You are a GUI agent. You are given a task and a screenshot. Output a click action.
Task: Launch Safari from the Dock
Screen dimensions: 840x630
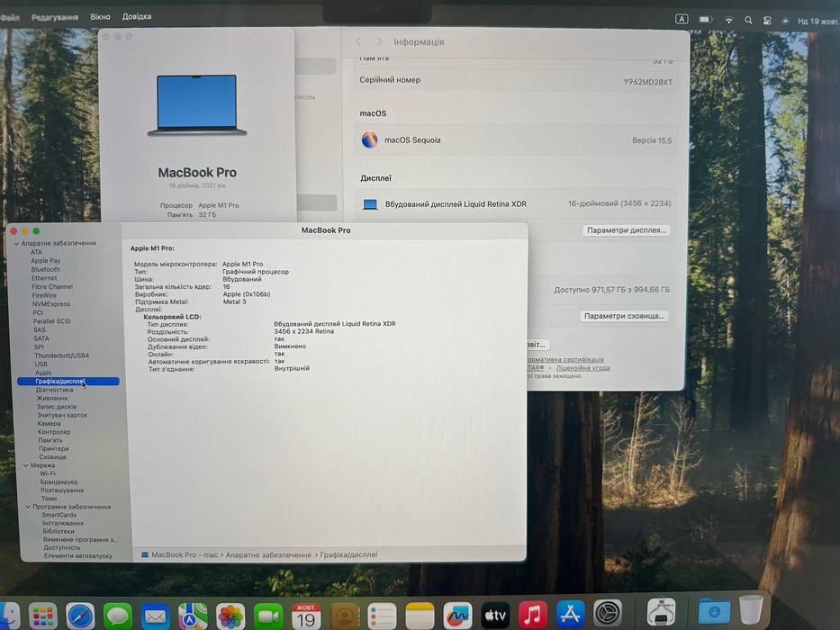click(80, 616)
